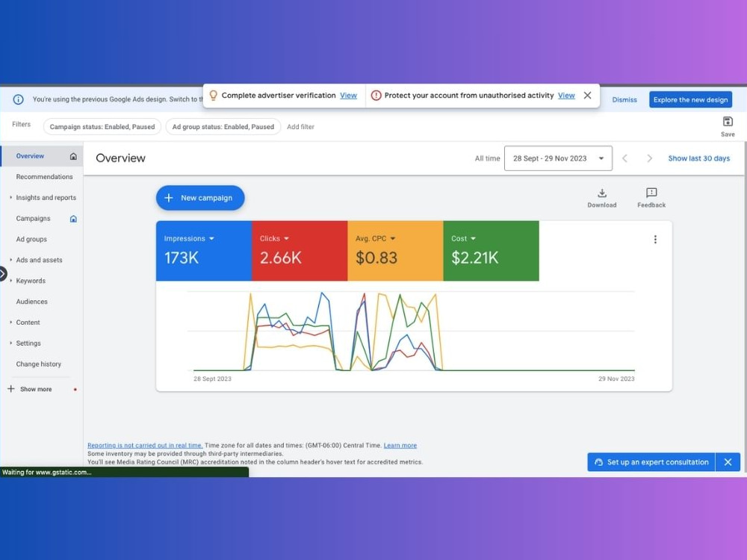Go to the previous date range arrow
This screenshot has height=560, width=747.
point(624,158)
